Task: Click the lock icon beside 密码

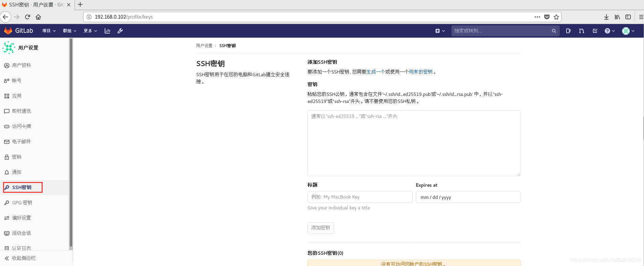Action: 7,157
